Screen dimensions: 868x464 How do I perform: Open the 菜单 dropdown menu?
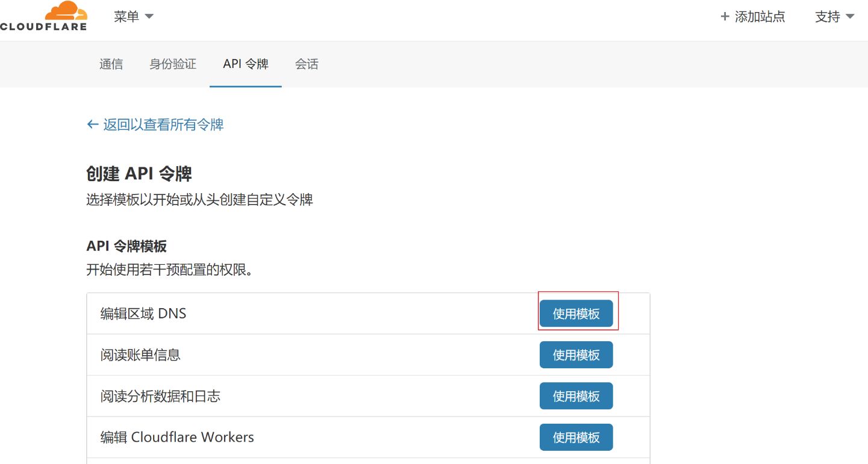[134, 16]
